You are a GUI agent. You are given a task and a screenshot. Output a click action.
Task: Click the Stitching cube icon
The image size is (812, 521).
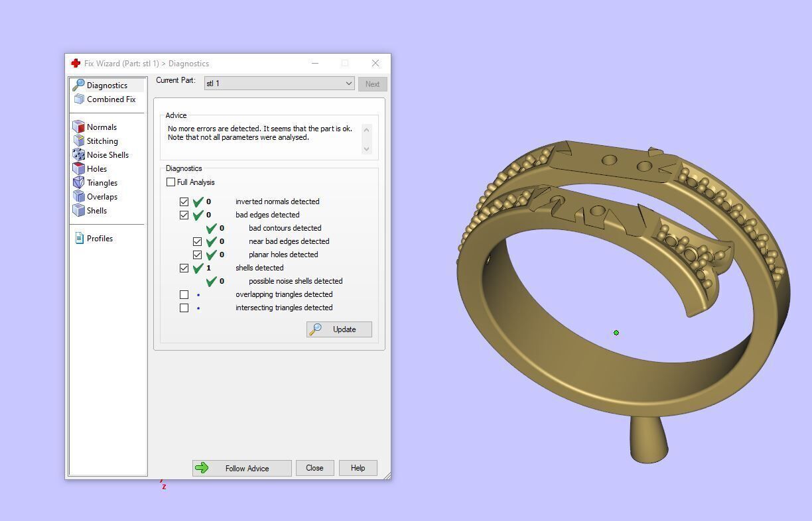point(79,141)
